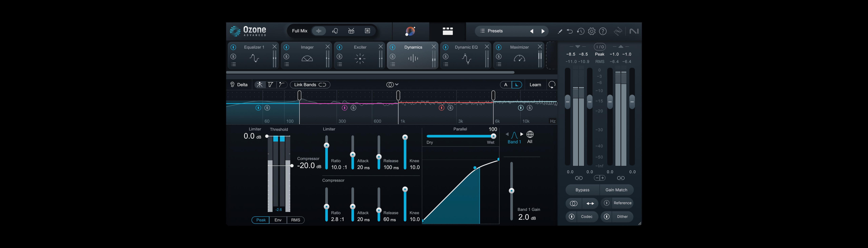Click the Limiter Ratio slider handle
This screenshot has width=868, height=248.
click(x=326, y=145)
